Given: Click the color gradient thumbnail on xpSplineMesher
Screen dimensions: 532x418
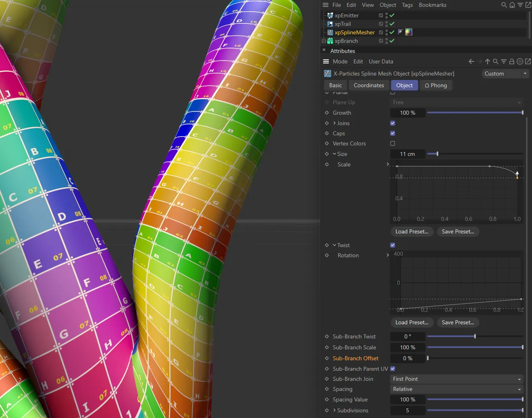Looking at the screenshot, I should pos(409,32).
